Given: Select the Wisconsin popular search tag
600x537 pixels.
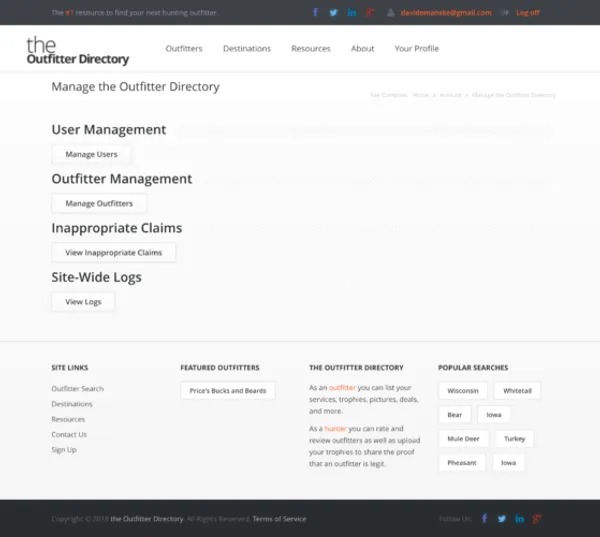Looking at the screenshot, I should pyautogui.click(x=463, y=391).
